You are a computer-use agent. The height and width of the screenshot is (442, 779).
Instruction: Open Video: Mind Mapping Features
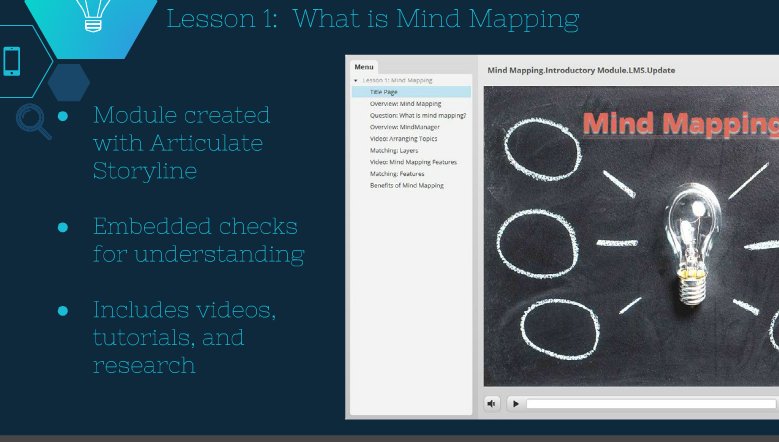coord(413,162)
